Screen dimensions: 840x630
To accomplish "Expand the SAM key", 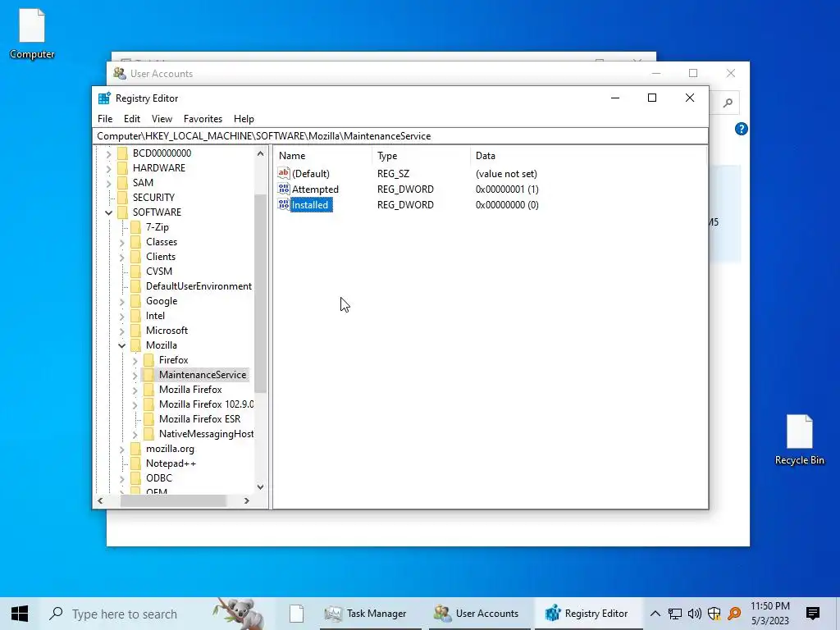I will pyautogui.click(x=109, y=183).
